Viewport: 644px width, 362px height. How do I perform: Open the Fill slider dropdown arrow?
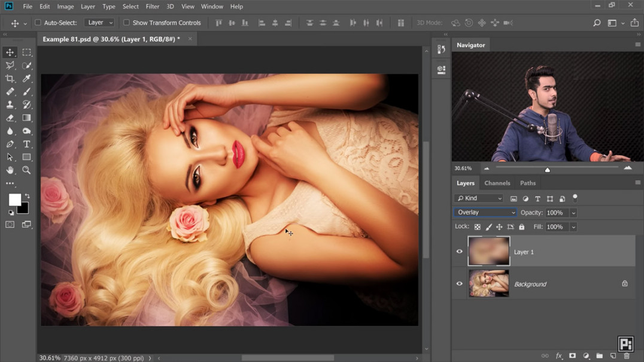574,227
